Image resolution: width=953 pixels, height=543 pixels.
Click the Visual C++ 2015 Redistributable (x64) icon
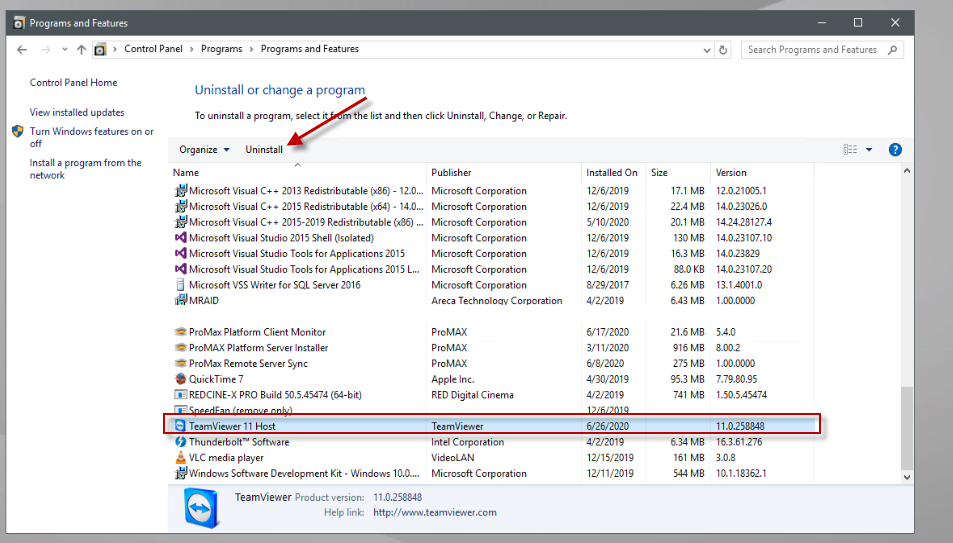click(181, 206)
